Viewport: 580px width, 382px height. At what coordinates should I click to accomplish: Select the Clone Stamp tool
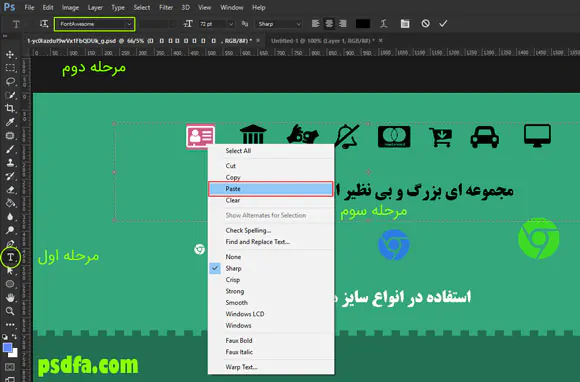click(x=10, y=163)
